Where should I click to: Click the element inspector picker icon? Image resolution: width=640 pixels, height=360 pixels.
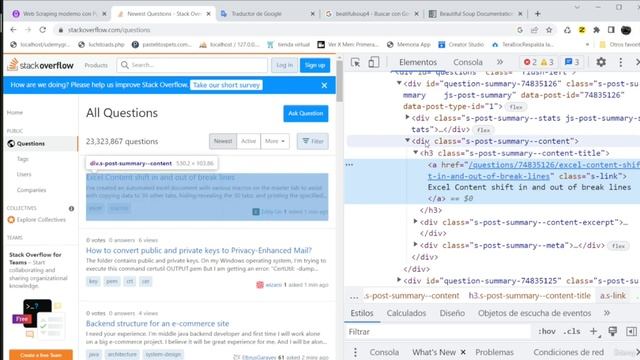coord(355,62)
